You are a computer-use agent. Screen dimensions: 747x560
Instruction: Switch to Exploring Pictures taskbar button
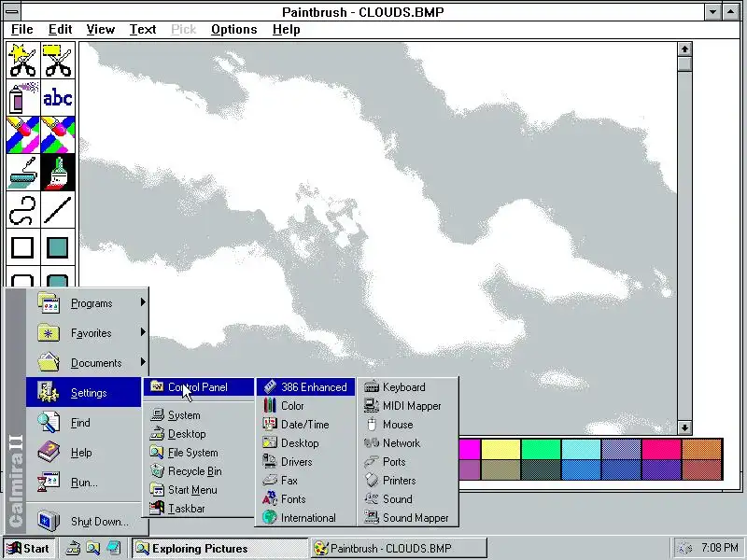(218, 549)
